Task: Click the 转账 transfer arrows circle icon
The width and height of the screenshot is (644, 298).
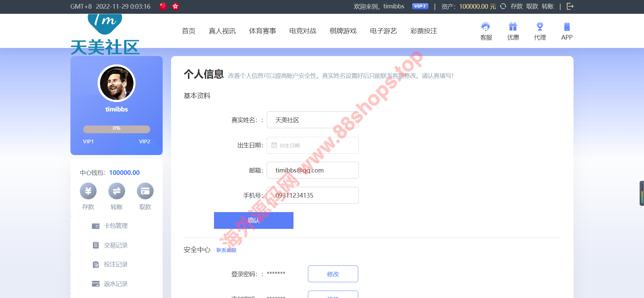Action: click(117, 191)
